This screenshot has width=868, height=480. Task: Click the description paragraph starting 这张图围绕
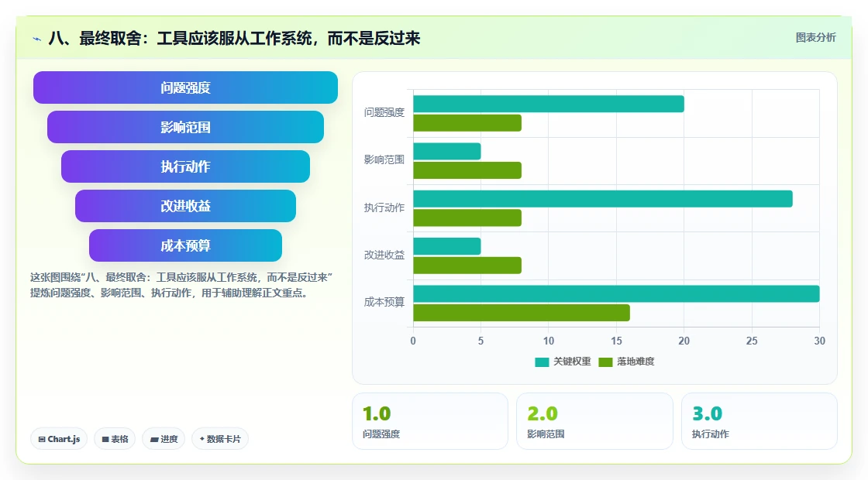(181, 286)
